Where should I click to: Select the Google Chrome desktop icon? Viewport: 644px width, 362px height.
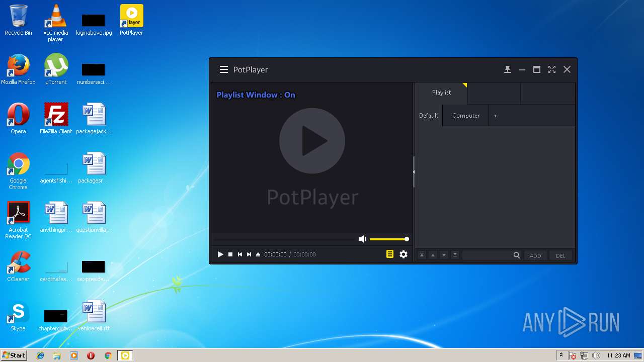click(x=18, y=171)
